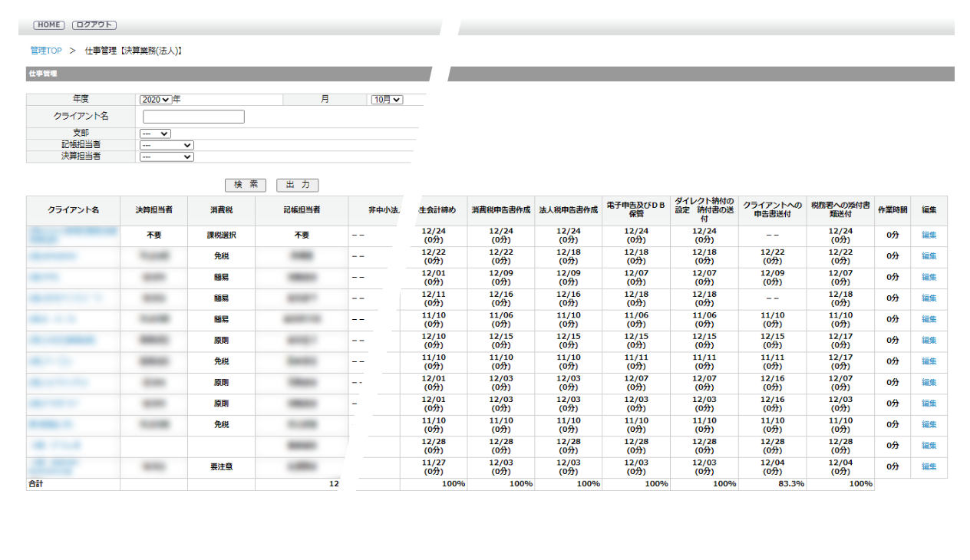Click the ログアウト button
The image size is (970, 560).
(x=94, y=25)
